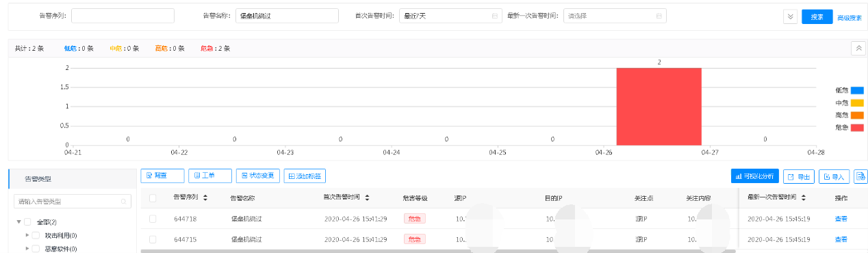The height and width of the screenshot is (253, 868).
Task: Click the 添加标签 toolbar button
Action: click(x=305, y=176)
